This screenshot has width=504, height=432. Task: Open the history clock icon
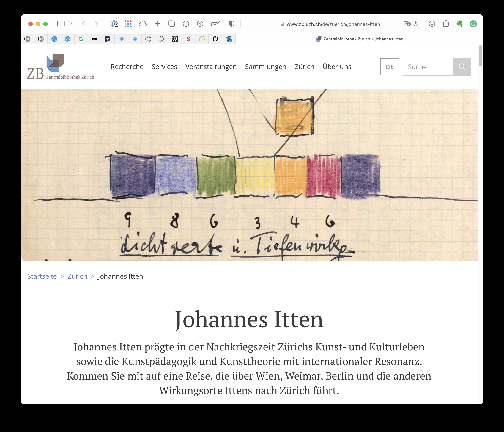click(x=186, y=24)
